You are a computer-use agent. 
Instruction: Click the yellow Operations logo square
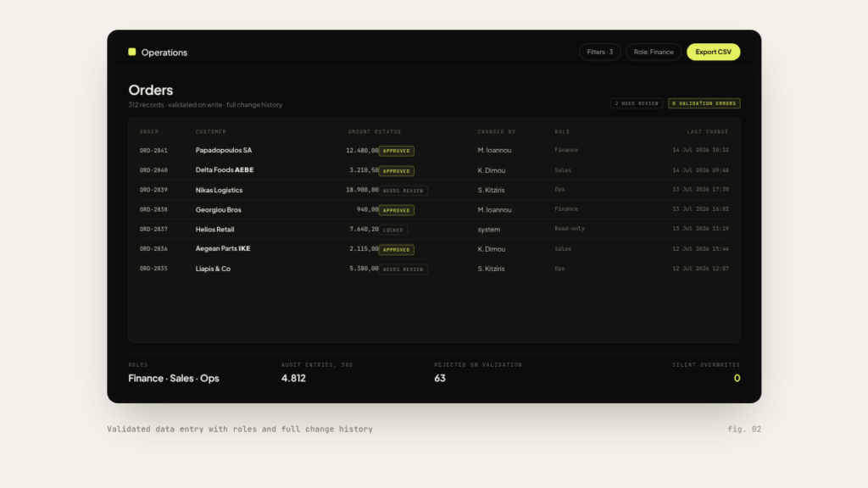pos(131,52)
